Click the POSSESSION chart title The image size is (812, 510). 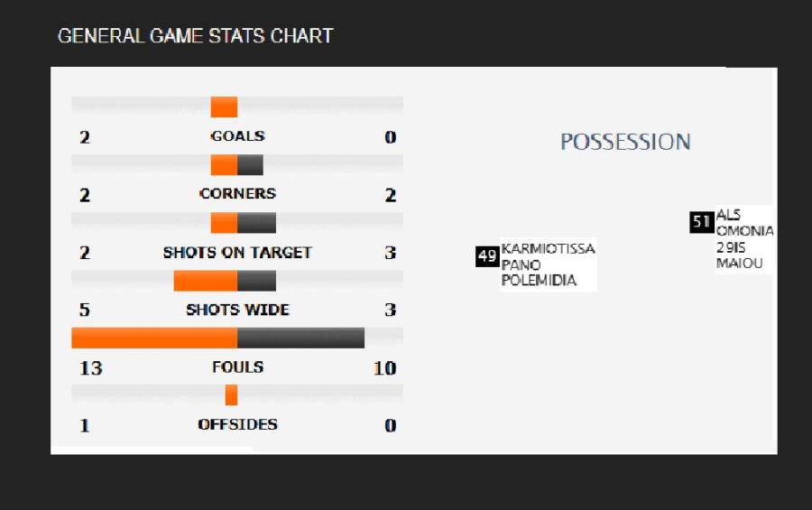tap(625, 142)
